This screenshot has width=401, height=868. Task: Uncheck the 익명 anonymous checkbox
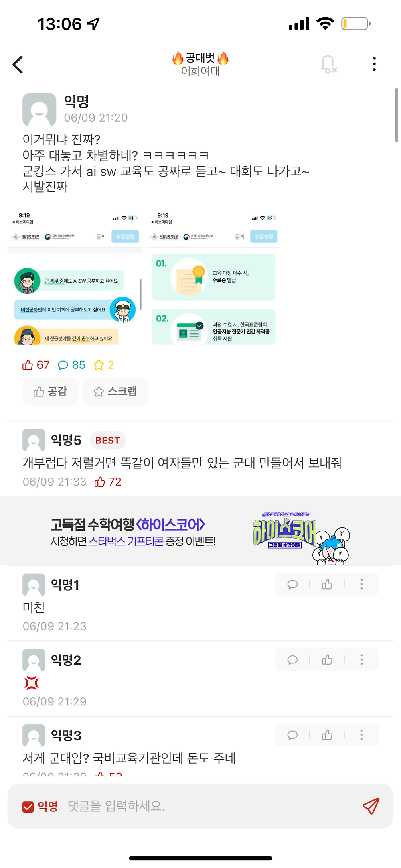tap(28, 807)
